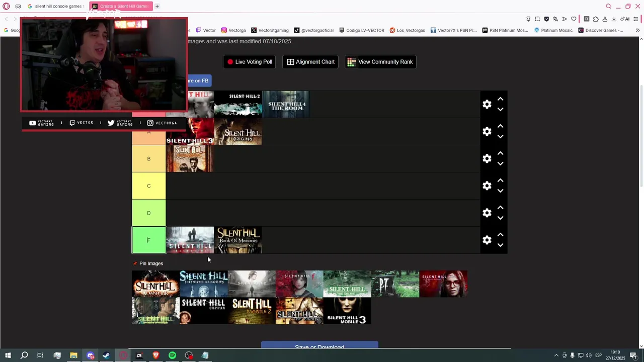Pick the P.T. image
Viewport: 644px width, 362px height.
395,284
